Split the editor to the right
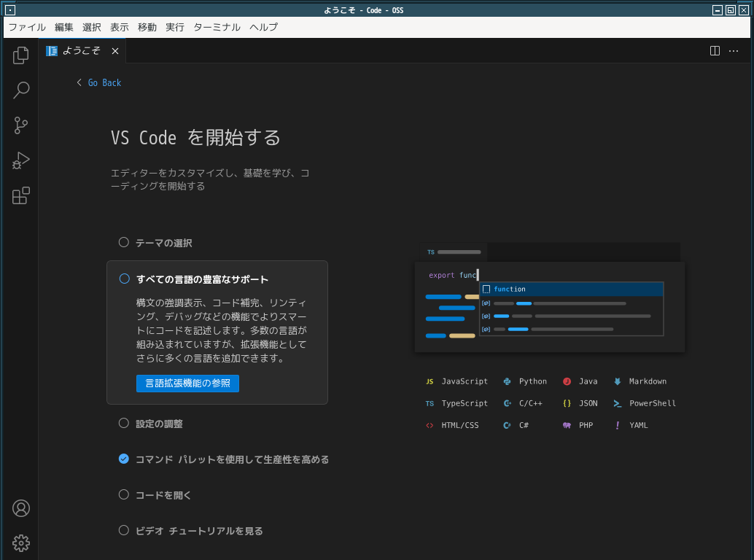The image size is (754, 560). (715, 50)
